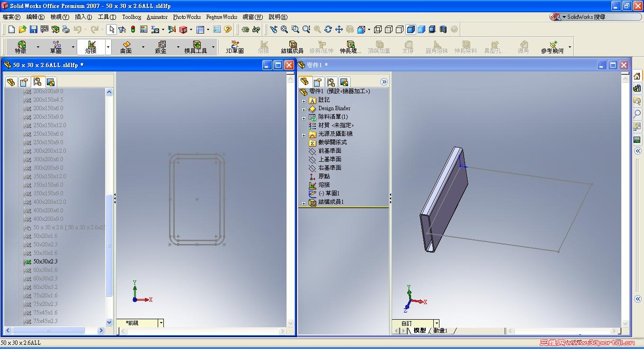The image size is (644, 349).
Task: Select the 50x30x2.3 configuration
Action: (45, 262)
